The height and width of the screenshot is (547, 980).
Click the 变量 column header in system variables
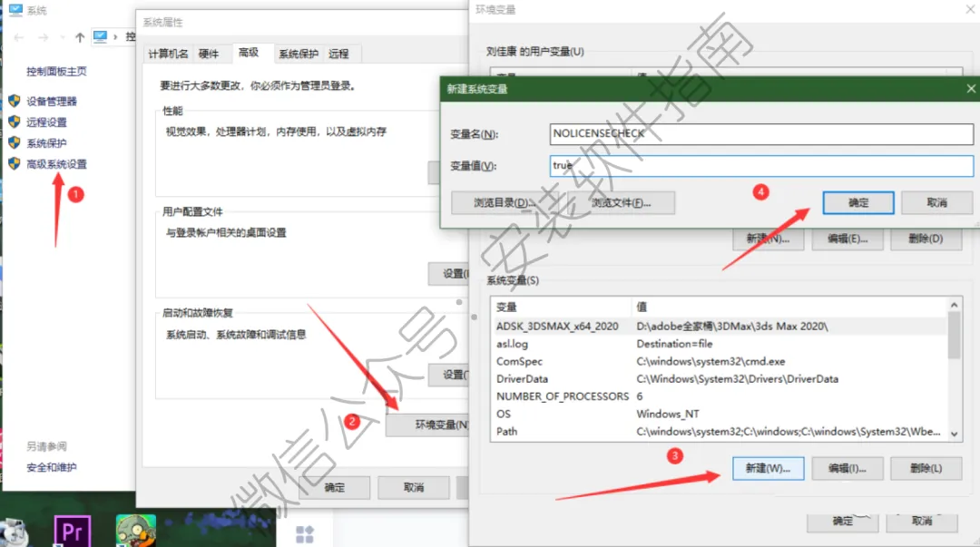[x=562, y=307]
